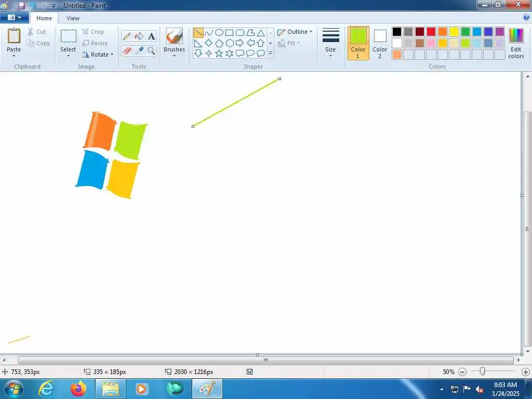Select the Magnifier tool
Viewport: 532px width, 399px height.
pyautogui.click(x=151, y=51)
